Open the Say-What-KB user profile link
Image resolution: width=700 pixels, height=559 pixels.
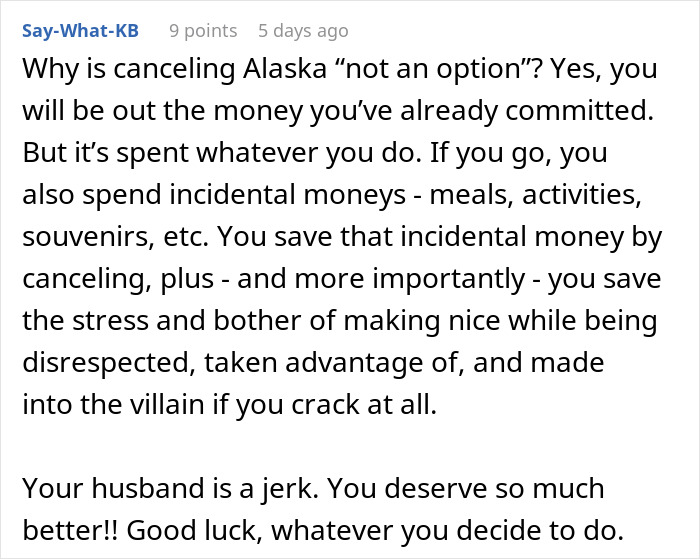[80, 31]
